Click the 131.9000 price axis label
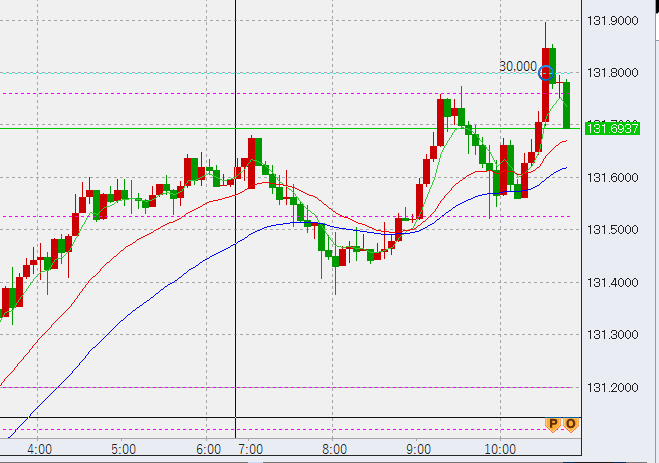The image size is (659, 463). (x=616, y=20)
